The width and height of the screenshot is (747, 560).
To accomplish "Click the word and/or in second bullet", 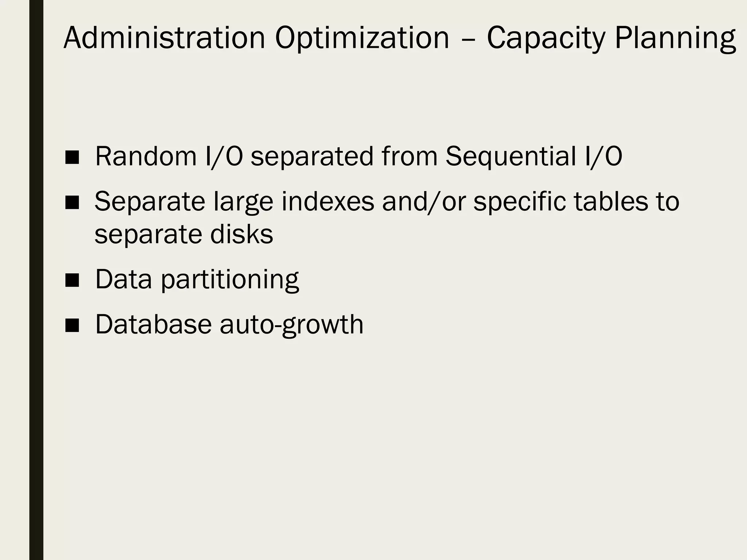I will (424, 202).
